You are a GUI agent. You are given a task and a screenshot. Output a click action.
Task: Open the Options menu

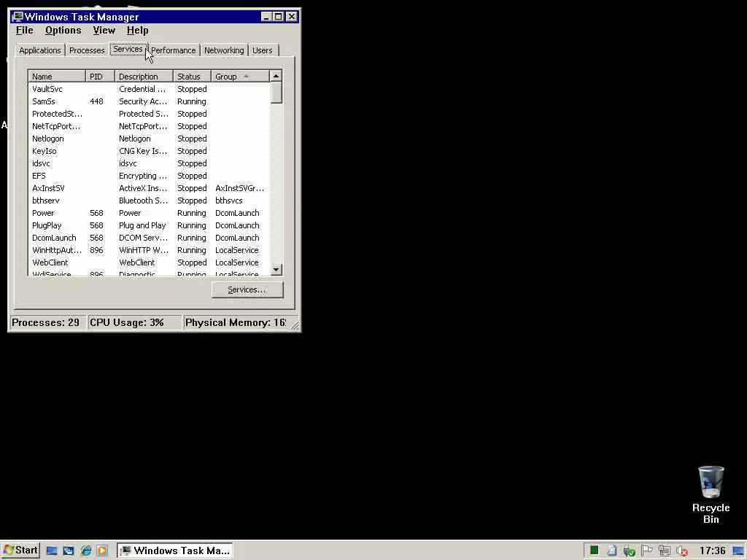[x=63, y=31]
